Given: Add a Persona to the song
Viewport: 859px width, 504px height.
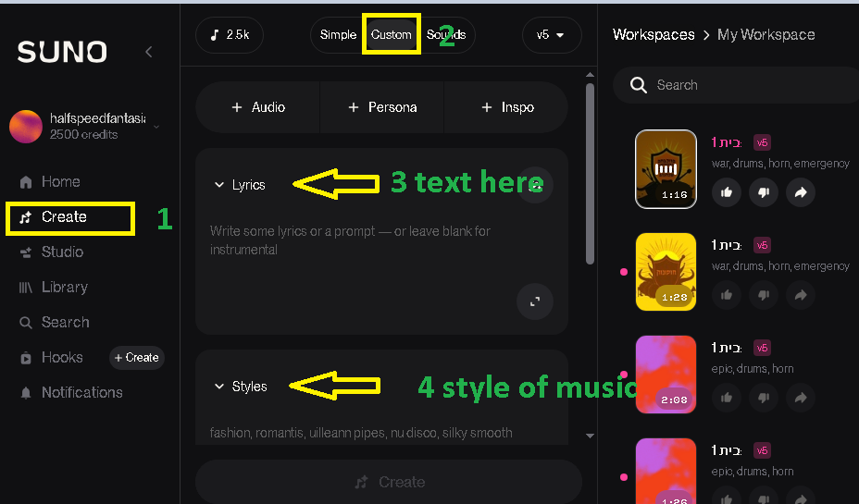Looking at the screenshot, I should (382, 107).
